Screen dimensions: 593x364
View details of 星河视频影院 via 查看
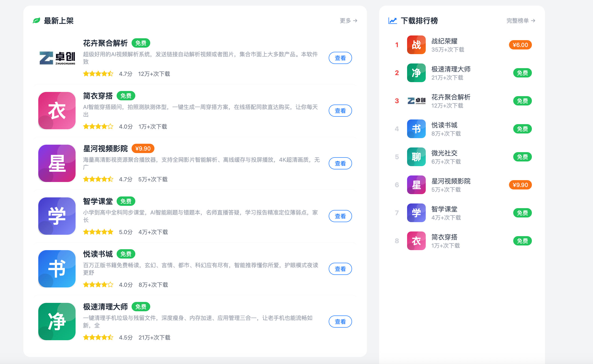point(340,164)
